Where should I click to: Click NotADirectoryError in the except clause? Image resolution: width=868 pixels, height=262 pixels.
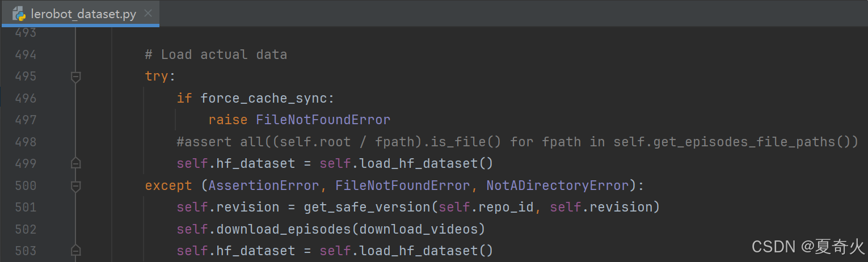tap(557, 185)
